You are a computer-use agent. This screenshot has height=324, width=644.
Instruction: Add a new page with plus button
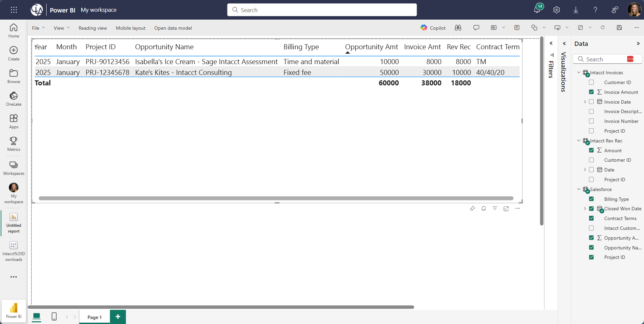coord(118,317)
